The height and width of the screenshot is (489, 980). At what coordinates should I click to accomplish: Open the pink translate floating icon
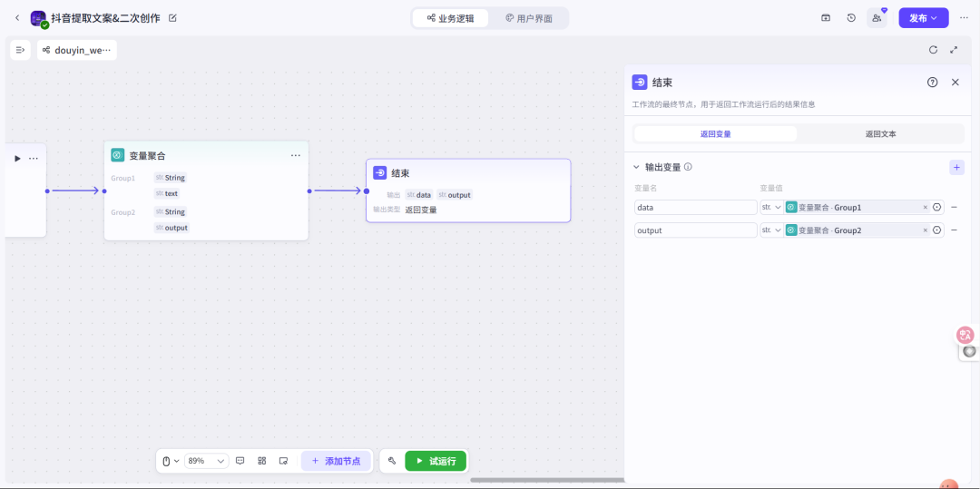[966, 335]
